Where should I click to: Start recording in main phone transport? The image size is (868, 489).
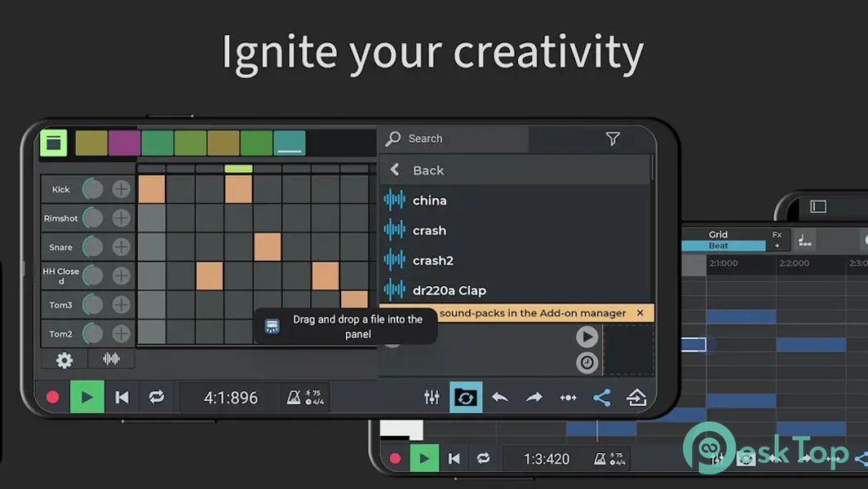(x=52, y=397)
